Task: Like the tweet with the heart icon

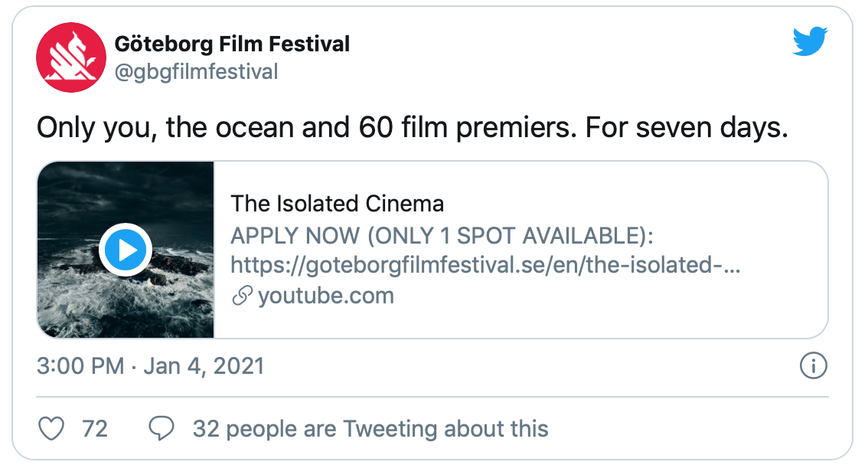Action: pos(51,428)
